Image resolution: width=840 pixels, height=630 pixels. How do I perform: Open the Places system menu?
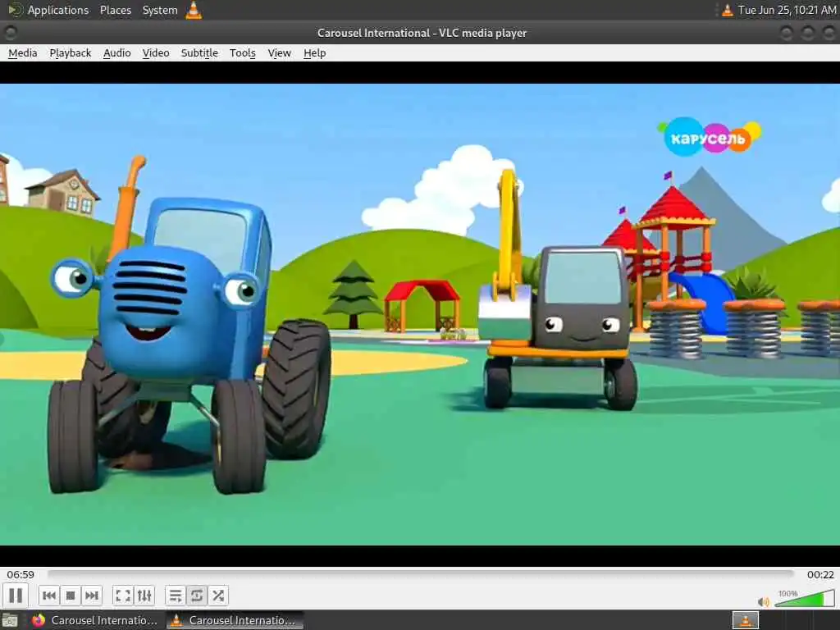pos(115,10)
